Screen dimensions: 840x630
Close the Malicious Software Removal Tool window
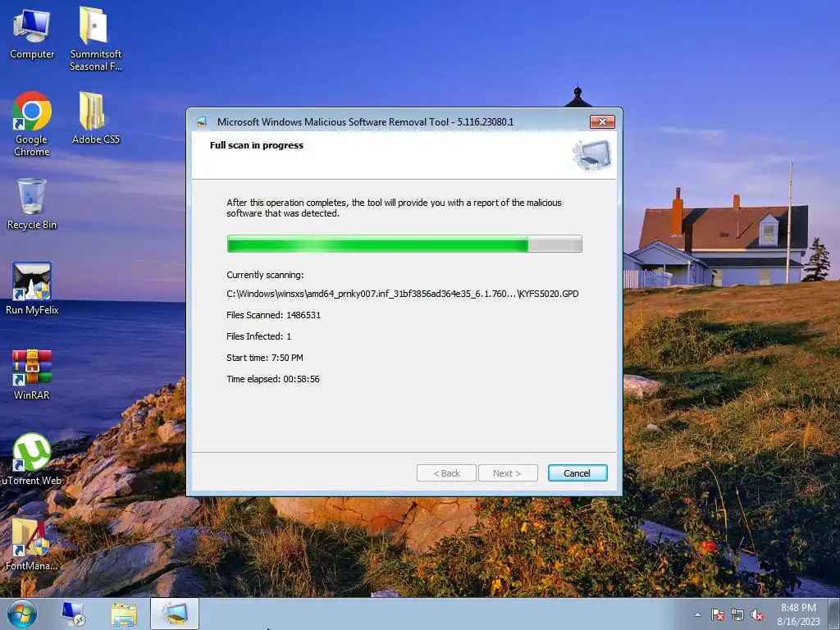(602, 121)
